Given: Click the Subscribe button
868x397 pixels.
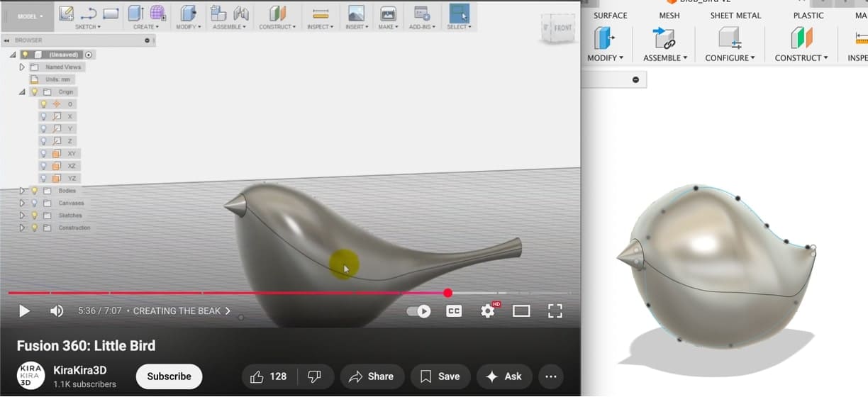Looking at the screenshot, I should (169, 376).
